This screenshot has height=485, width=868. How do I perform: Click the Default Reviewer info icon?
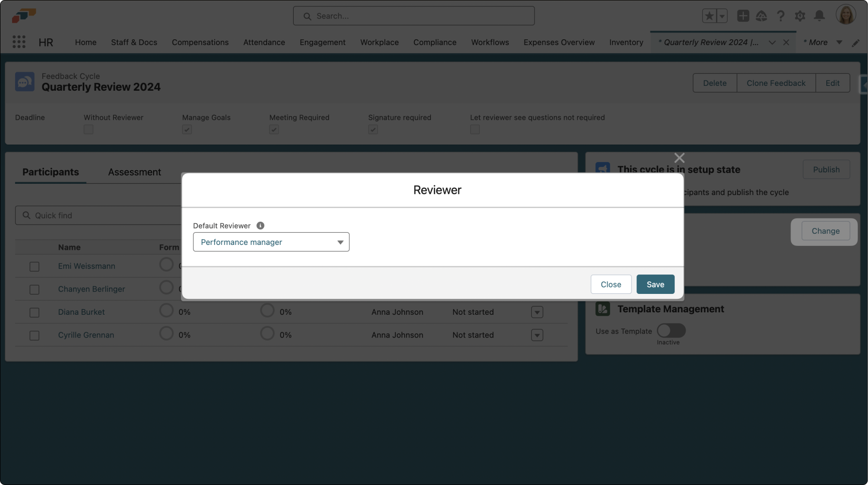(x=260, y=226)
